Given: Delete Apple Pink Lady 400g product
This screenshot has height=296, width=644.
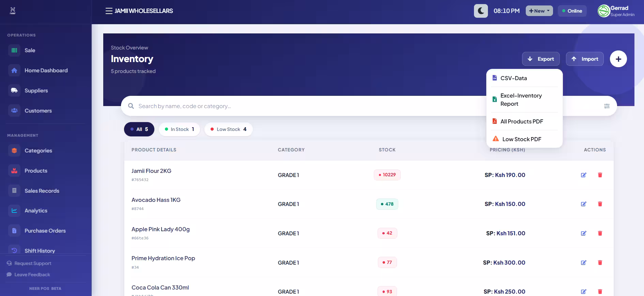Looking at the screenshot, I should (x=600, y=233).
